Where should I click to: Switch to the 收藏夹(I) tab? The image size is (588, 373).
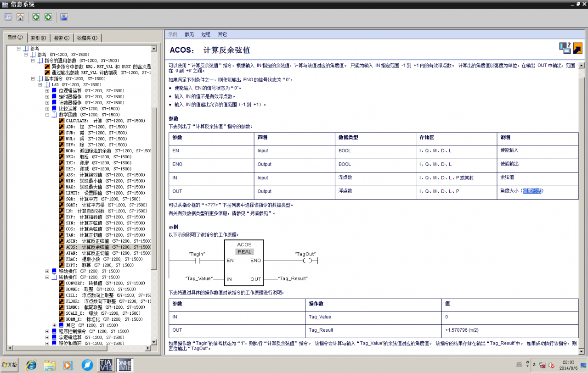[87, 38]
